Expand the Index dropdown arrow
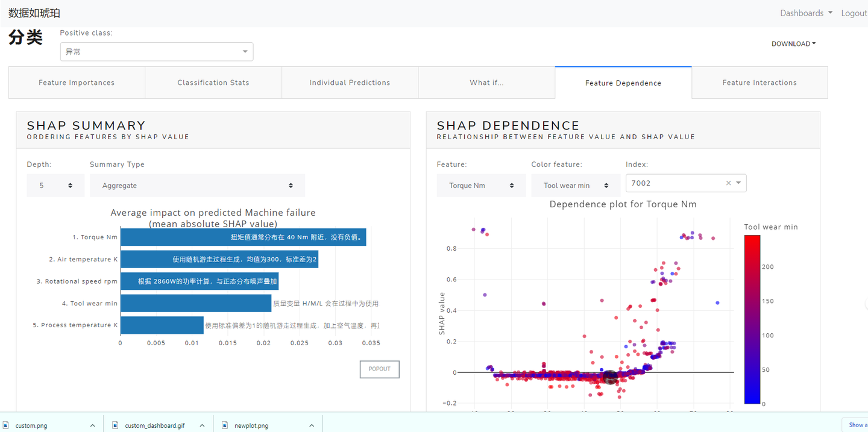Viewport: 868px width, 432px height. [738, 183]
